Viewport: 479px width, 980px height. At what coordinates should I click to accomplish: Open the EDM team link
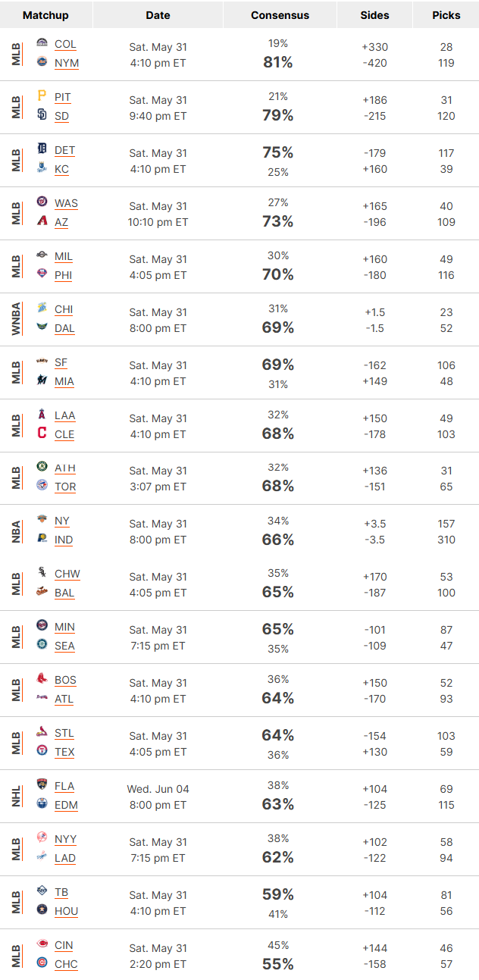pos(66,805)
